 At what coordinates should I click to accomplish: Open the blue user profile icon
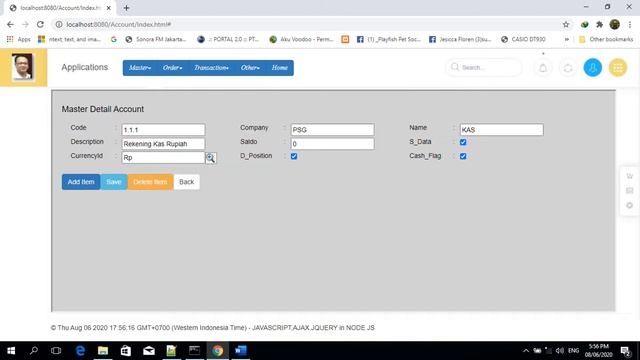[593, 68]
